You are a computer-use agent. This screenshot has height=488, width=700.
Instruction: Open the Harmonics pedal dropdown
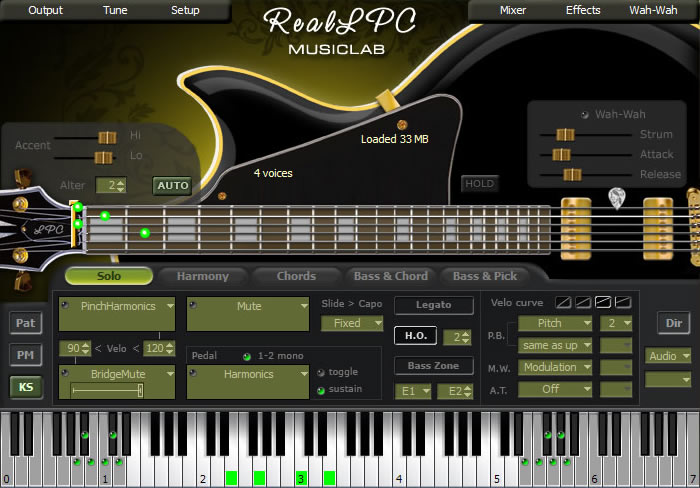pyautogui.click(x=304, y=374)
